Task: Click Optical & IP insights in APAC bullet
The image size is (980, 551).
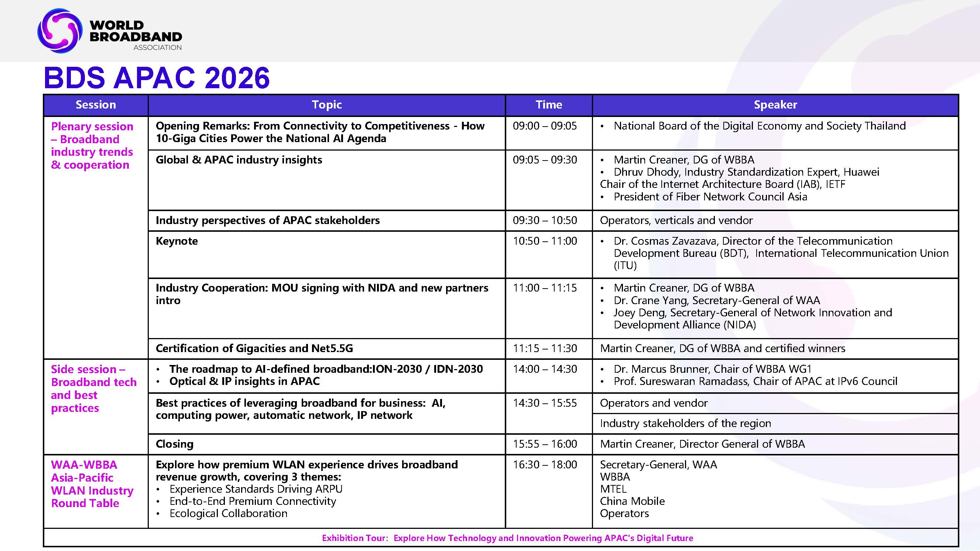Action: [x=244, y=381]
